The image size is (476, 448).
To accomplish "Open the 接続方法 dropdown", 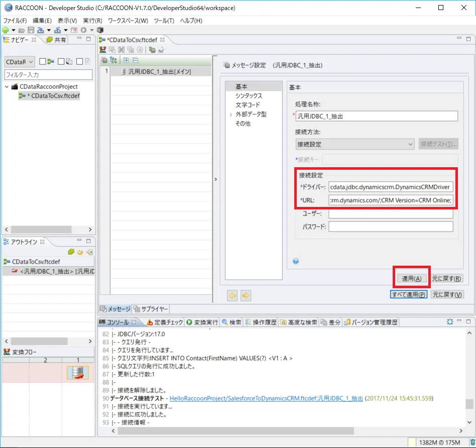I will (x=355, y=144).
